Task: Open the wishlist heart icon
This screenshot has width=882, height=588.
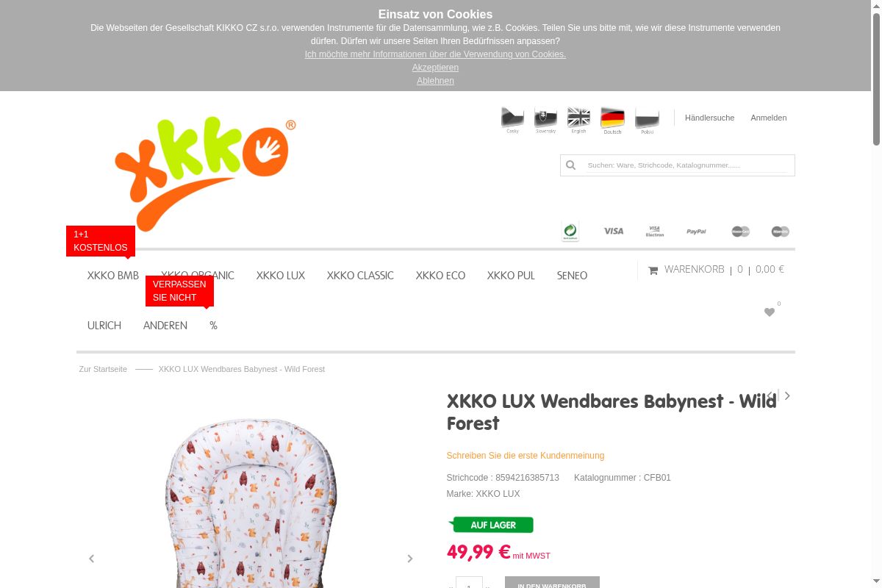Action: tap(770, 312)
